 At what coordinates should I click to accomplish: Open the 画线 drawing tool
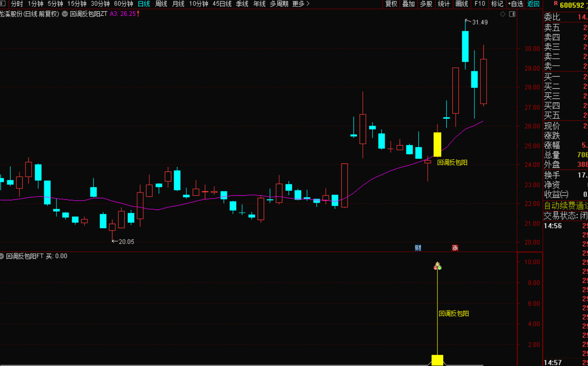tap(461, 4)
